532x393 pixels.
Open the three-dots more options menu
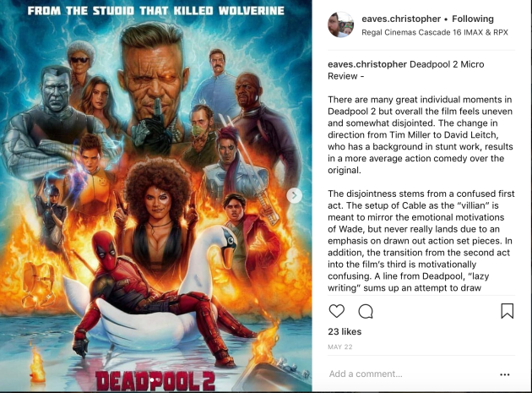click(504, 374)
